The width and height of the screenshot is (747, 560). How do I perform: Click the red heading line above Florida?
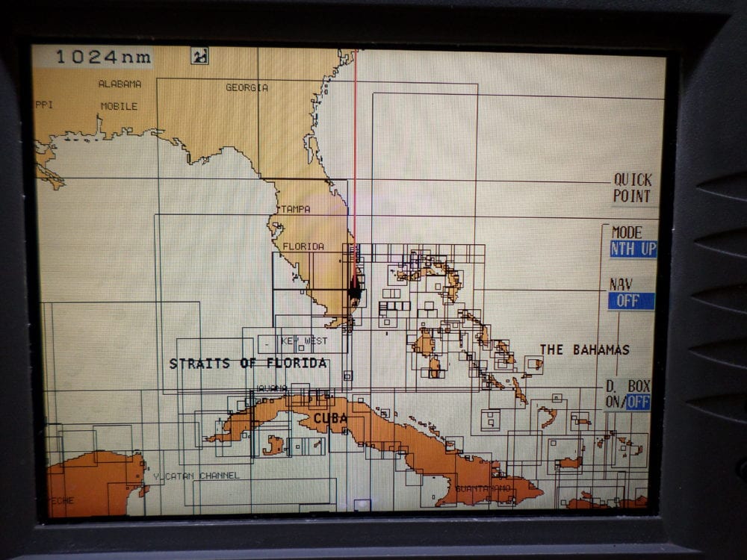[x=356, y=149]
